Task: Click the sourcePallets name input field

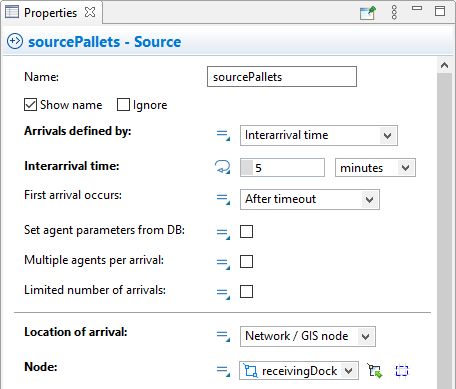Action: click(x=282, y=77)
